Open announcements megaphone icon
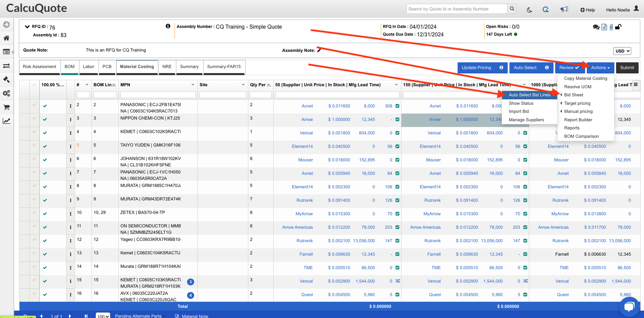This screenshot has width=644, height=318. click(x=564, y=9)
